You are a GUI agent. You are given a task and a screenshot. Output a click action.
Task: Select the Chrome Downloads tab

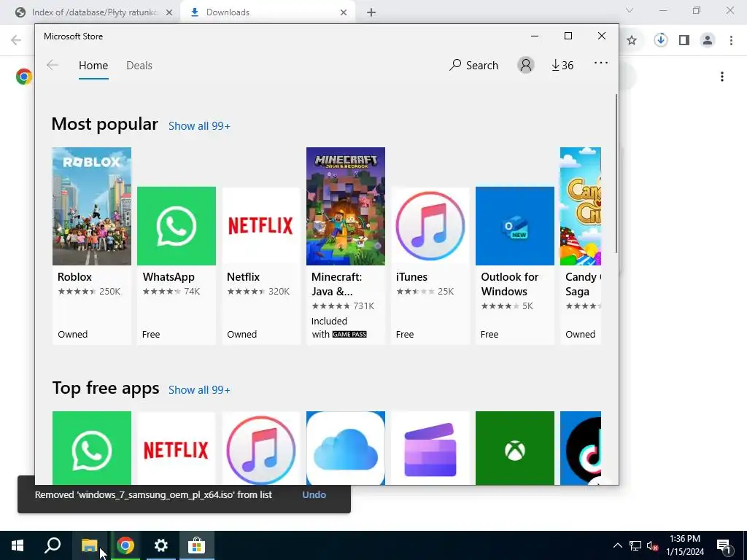point(267,12)
